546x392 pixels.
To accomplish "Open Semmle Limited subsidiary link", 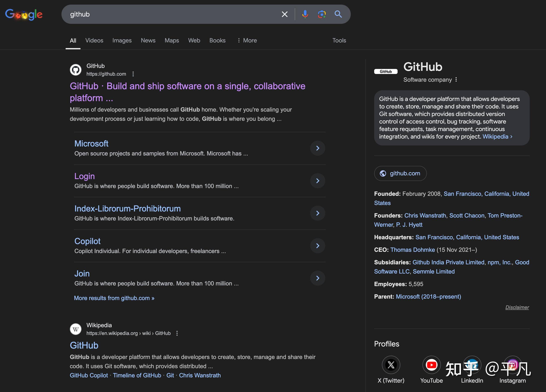I will (434, 271).
